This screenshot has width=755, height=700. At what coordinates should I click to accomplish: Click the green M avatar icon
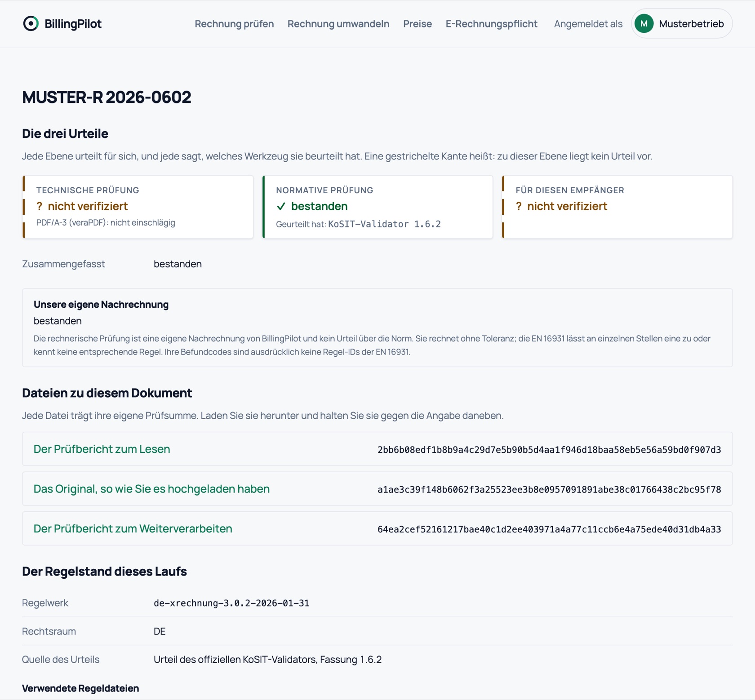coord(644,23)
